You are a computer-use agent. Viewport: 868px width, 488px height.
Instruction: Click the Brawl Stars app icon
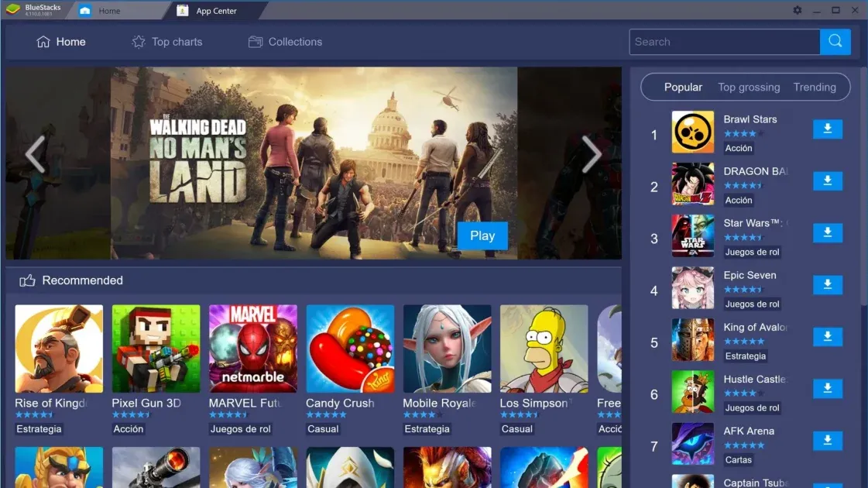[x=692, y=132]
